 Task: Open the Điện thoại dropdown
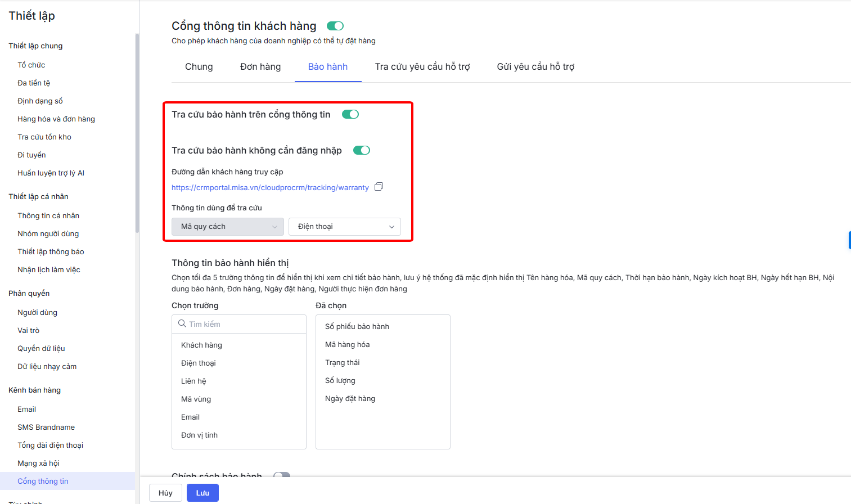pos(344,227)
